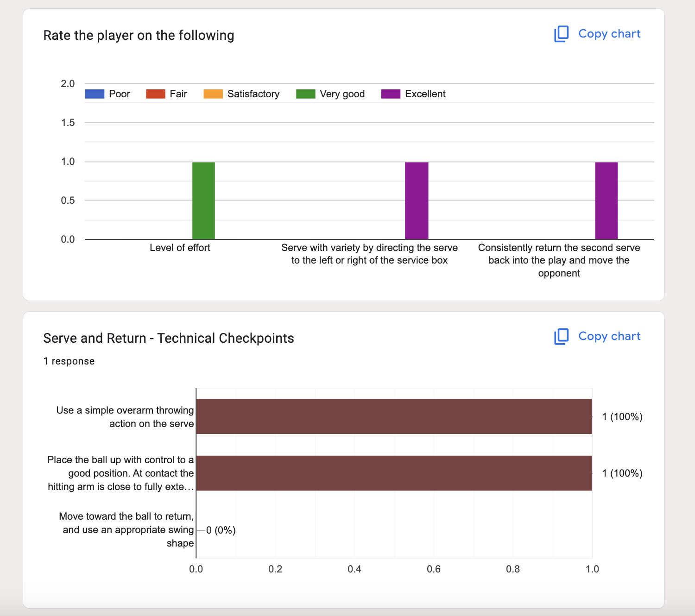Screen dimensions: 695x616
Task: Select the orange Satisfactory legend icon
Action: (x=212, y=94)
